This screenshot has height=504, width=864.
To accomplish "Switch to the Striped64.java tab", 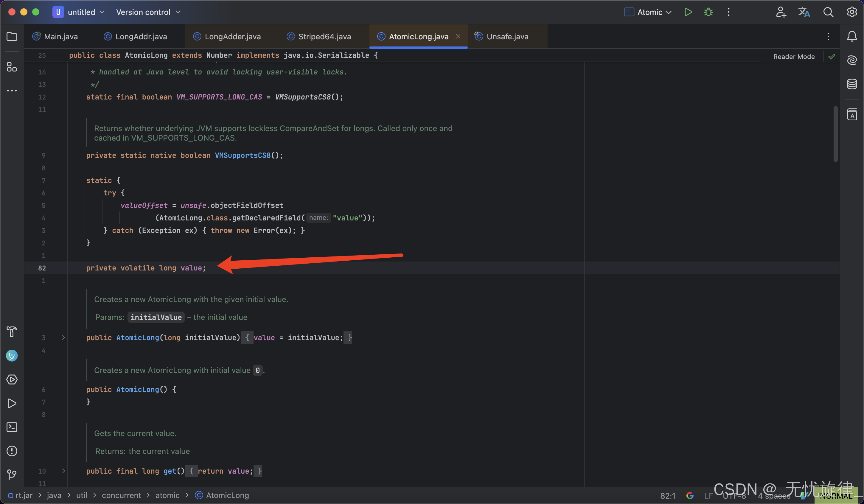I will 324,37.
